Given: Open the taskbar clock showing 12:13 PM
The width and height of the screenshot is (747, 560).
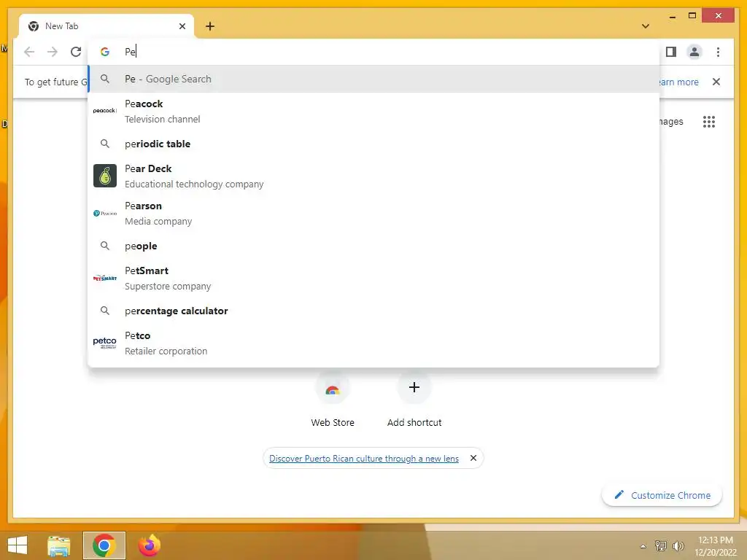Looking at the screenshot, I should (716, 546).
